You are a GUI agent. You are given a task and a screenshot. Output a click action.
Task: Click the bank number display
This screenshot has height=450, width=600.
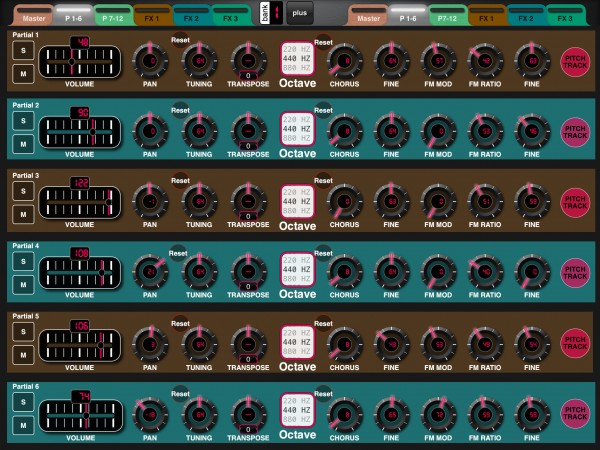tap(276, 13)
